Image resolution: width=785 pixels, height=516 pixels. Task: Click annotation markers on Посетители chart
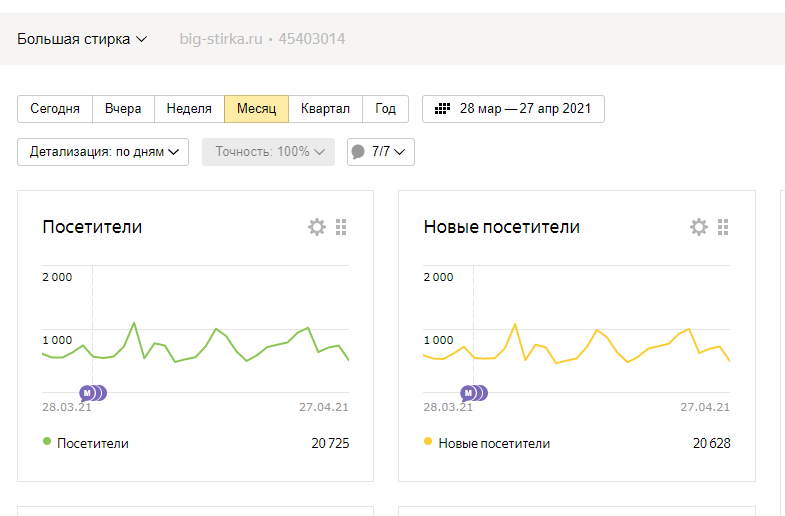[x=93, y=392]
